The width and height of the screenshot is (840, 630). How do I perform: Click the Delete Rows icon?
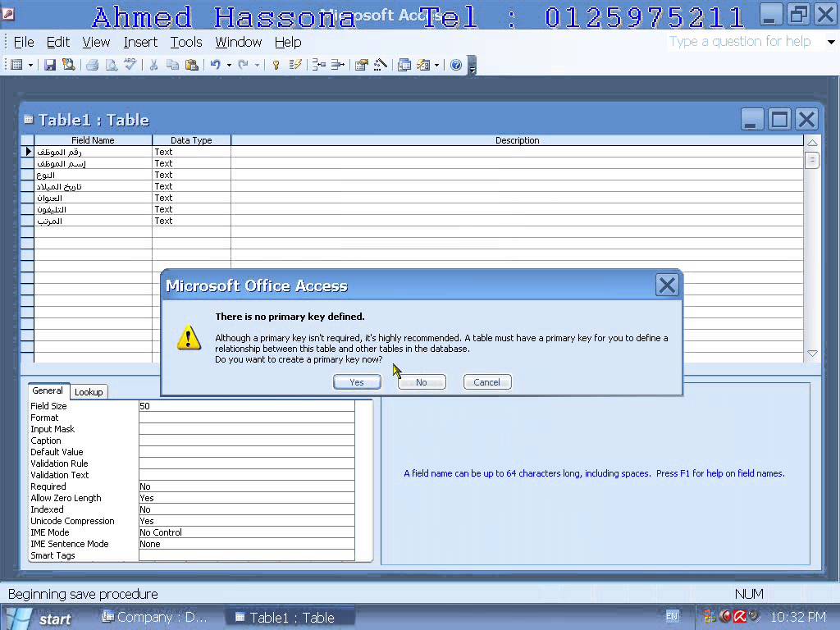(337, 65)
